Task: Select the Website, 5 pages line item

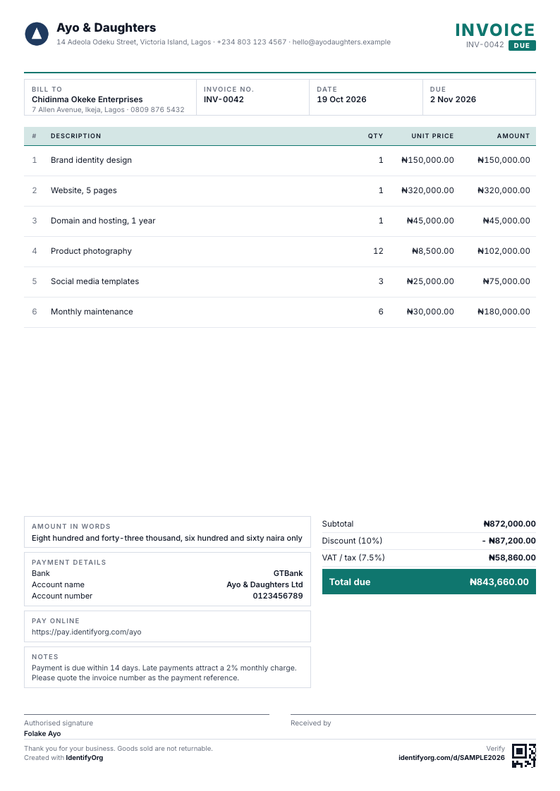Action: pyautogui.click(x=280, y=191)
